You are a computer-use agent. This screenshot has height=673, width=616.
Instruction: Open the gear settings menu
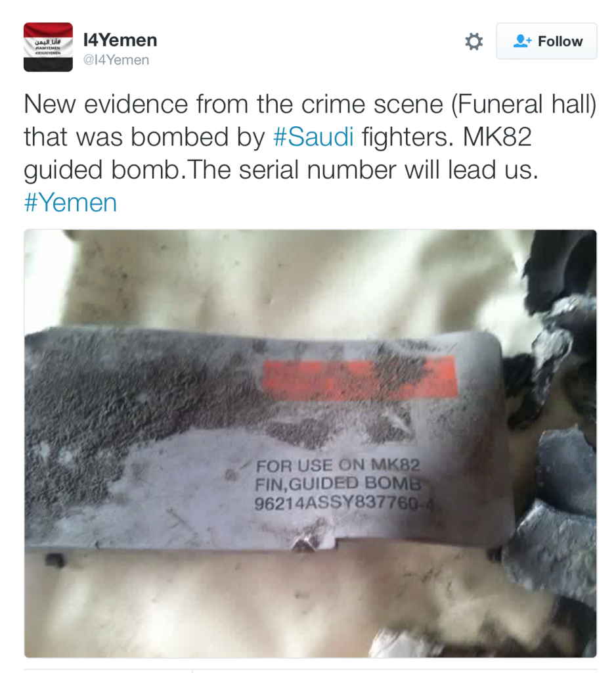(x=473, y=41)
